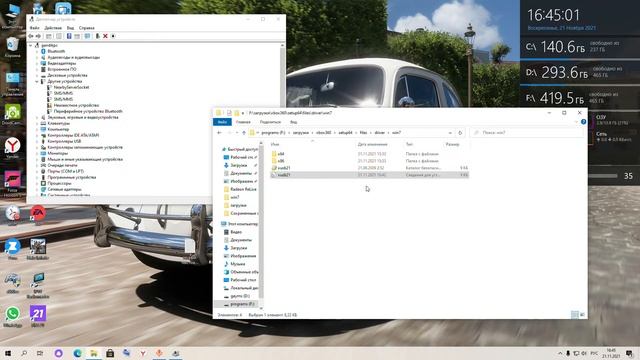Open Radeon ReLive in navigation pane
The image size is (640, 360).
coord(243,189)
